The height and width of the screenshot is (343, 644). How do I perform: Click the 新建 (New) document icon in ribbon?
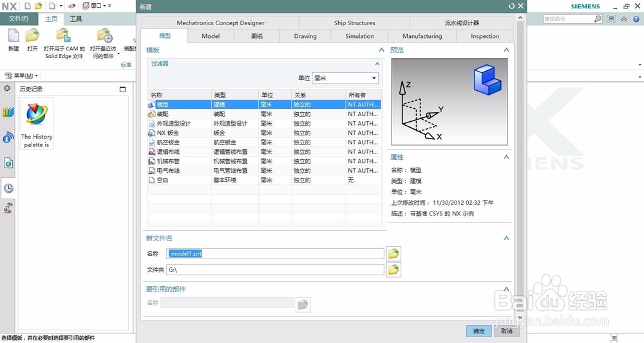(14, 35)
